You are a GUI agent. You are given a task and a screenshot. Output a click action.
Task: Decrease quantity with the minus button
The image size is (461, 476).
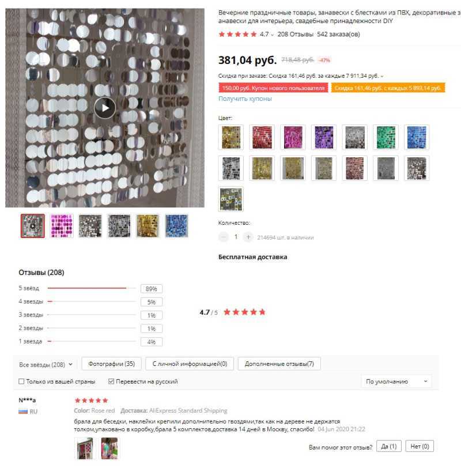[x=224, y=237]
